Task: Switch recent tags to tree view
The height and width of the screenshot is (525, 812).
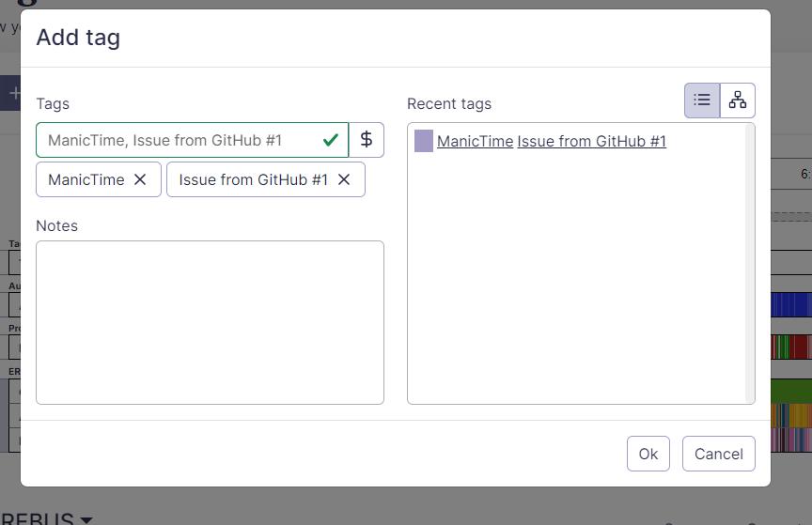Action: pyautogui.click(x=738, y=100)
